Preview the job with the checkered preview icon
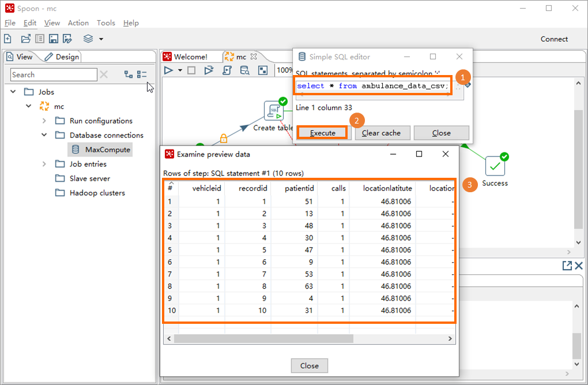The width and height of the screenshot is (588, 385). coord(263,70)
